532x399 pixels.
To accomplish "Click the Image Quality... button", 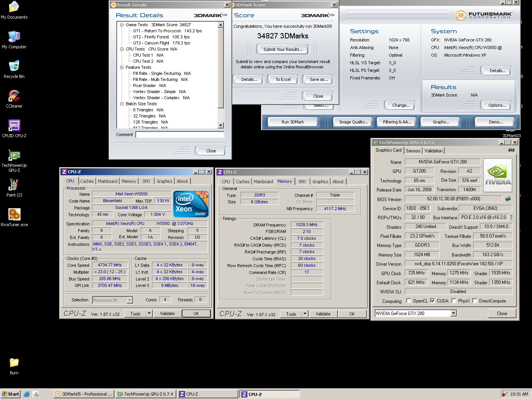I will (x=353, y=122).
